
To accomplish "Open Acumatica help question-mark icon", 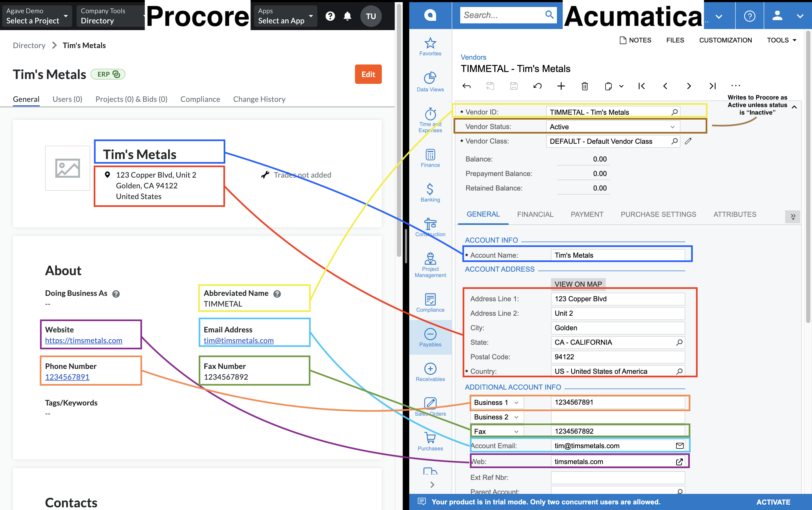I will (x=749, y=16).
